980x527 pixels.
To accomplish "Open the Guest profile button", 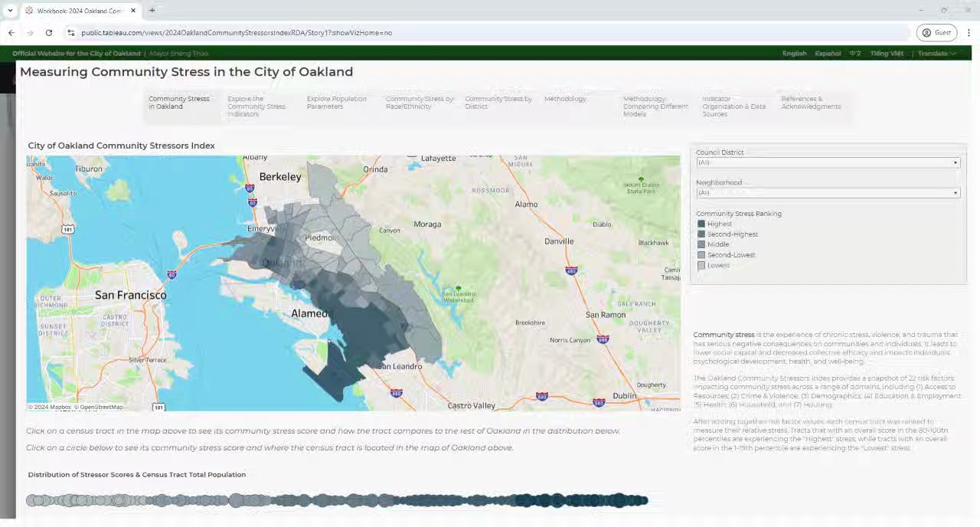I will coord(936,33).
